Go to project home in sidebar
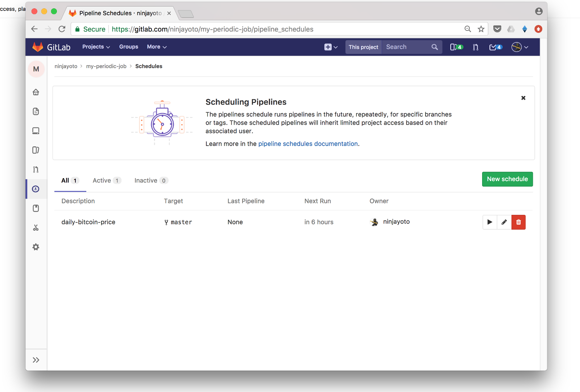Screen dimensions: 580x392 pyautogui.click(x=36, y=92)
